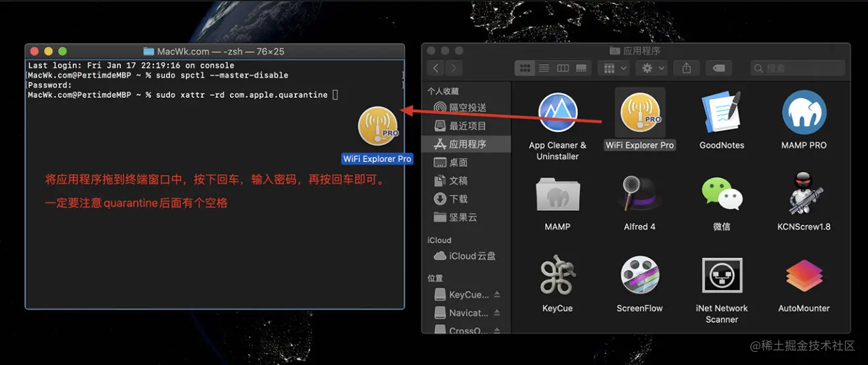Viewport: 868px width, 365px height.
Task: Click the AutoMounter name label
Action: point(804,308)
